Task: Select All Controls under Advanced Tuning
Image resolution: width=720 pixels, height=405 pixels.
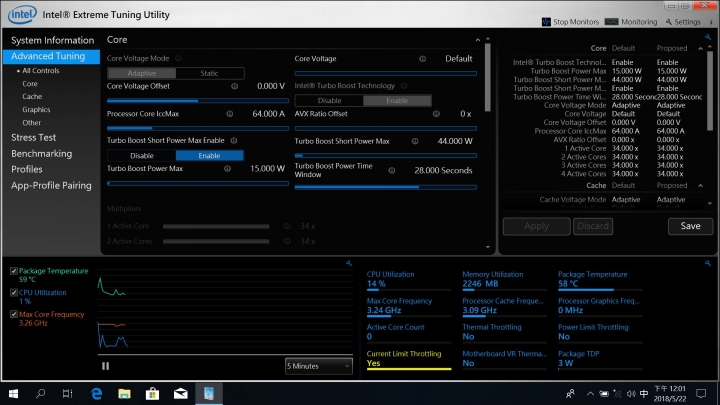Action: tap(40, 71)
